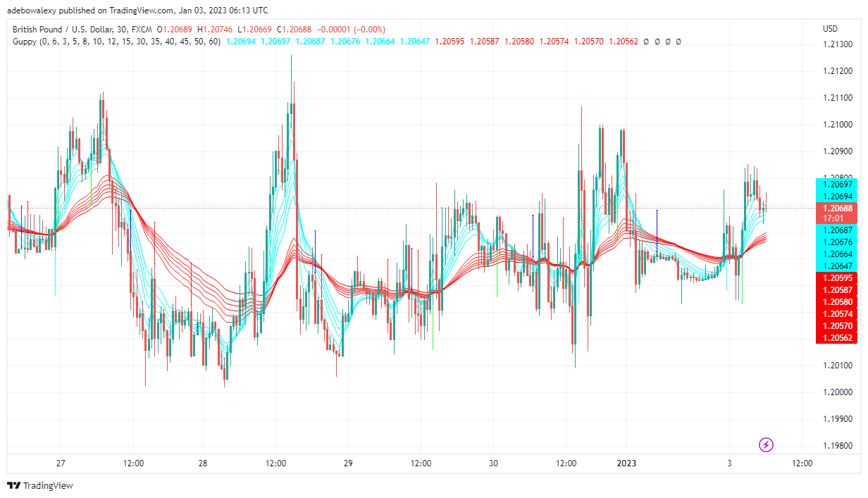Click red 1.20574 value in Guppy legend
This screenshot has width=868, height=498.
click(x=554, y=42)
